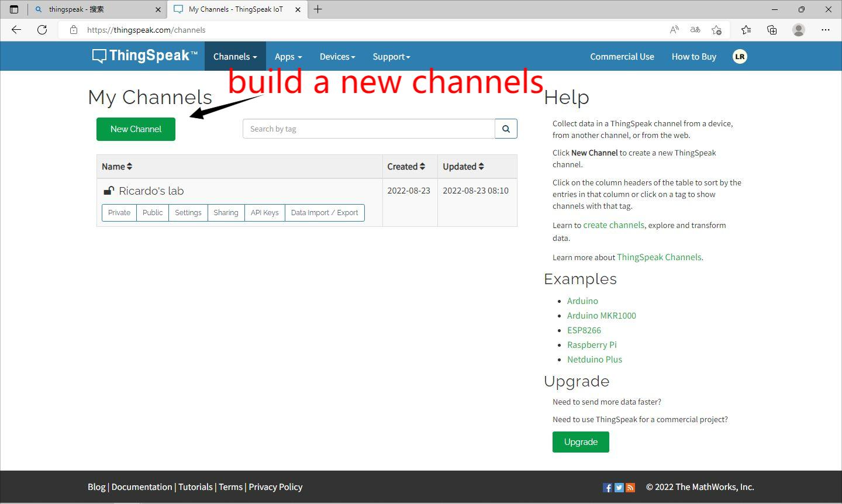Sort channels by Updated column

pos(463,167)
